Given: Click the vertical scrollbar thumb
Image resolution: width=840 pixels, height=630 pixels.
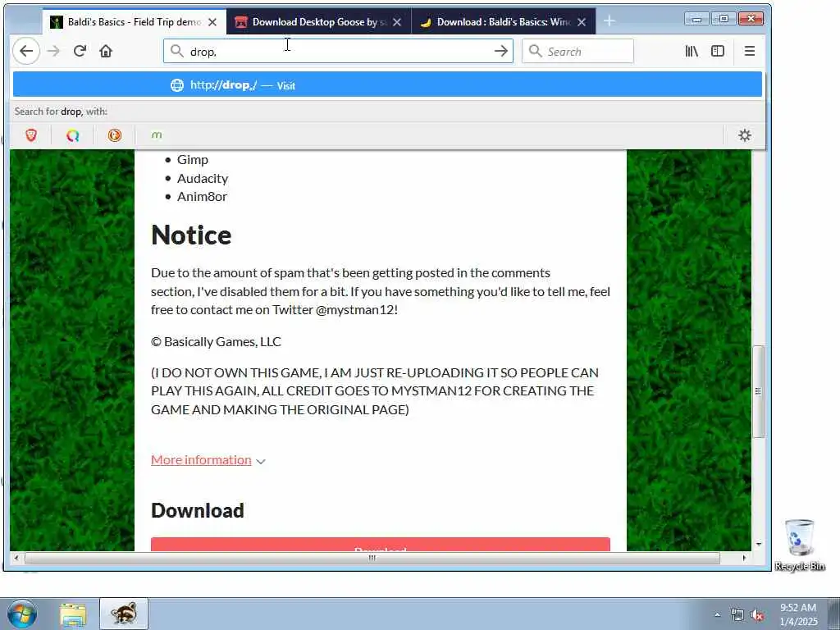Looking at the screenshot, I should click(x=758, y=391).
